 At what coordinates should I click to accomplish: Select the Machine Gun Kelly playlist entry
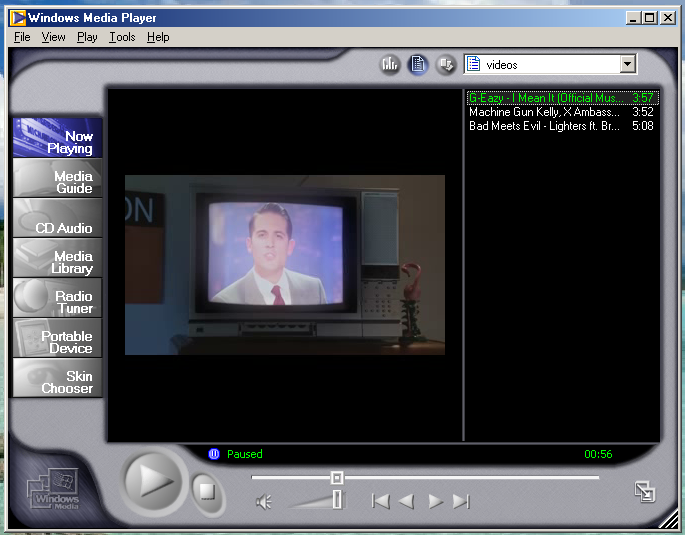[561, 112]
